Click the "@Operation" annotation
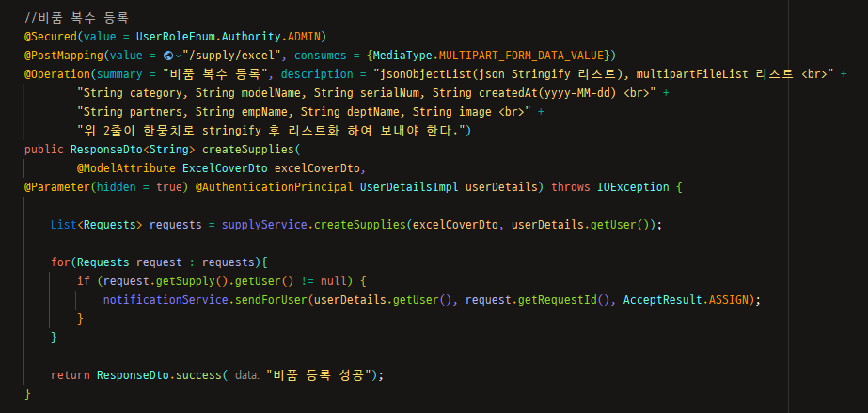Image resolution: width=868 pixels, height=413 pixels. 57,74
